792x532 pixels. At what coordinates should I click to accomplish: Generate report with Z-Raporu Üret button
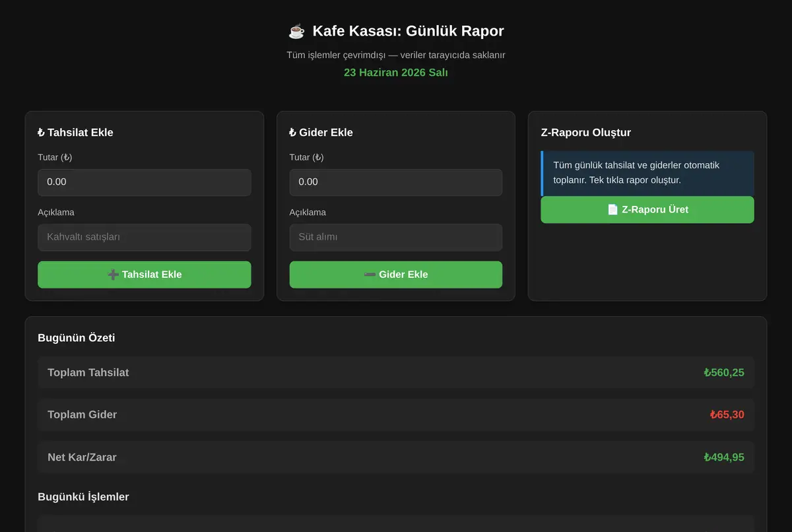(647, 209)
